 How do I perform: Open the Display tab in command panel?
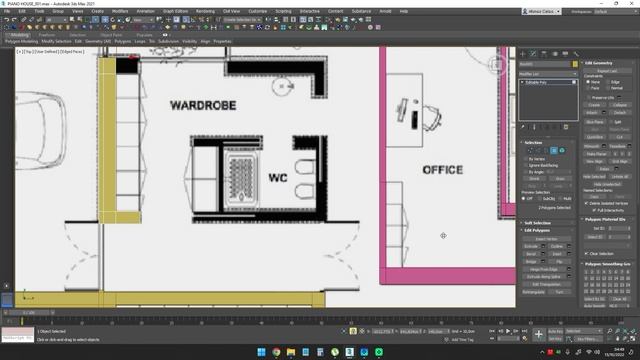[565, 54]
